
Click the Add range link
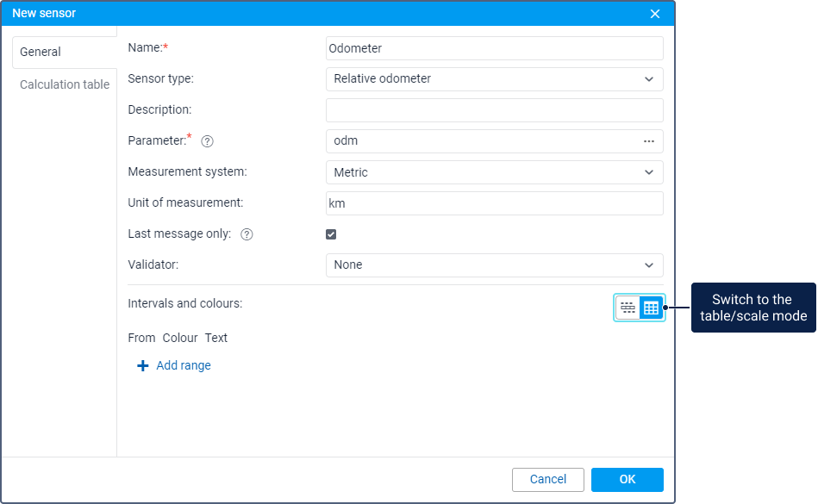(x=184, y=366)
